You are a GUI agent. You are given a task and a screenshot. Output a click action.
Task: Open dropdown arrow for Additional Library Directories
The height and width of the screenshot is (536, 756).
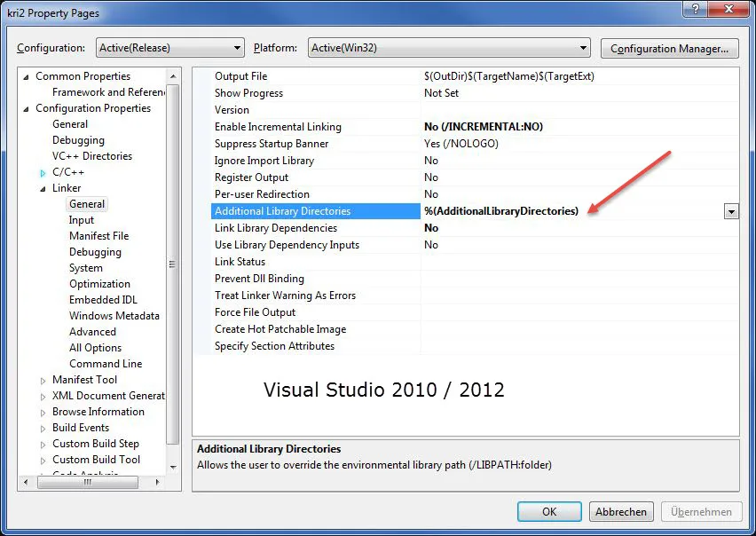[731, 211]
